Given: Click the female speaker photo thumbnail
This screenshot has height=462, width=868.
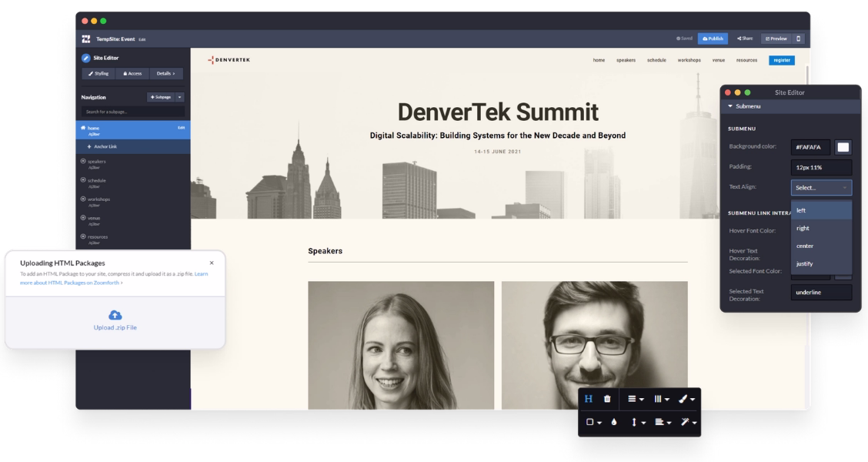Looking at the screenshot, I should [x=401, y=345].
